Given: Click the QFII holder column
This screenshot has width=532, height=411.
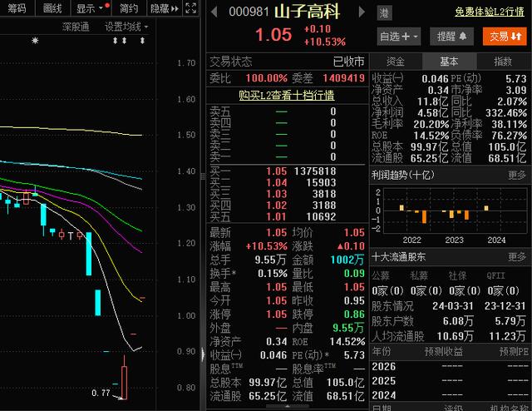Looking at the screenshot, I should (x=495, y=275).
